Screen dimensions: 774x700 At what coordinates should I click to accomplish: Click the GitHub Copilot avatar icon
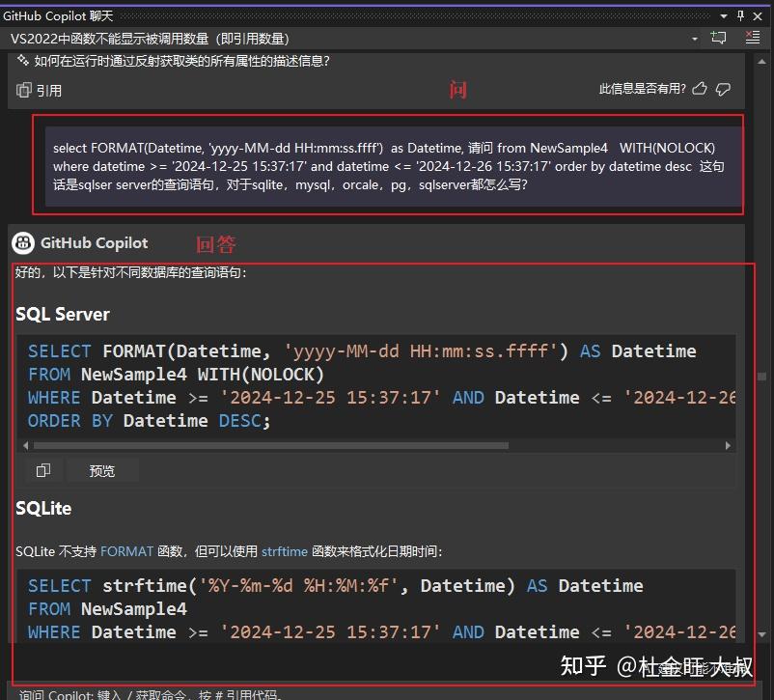point(21,242)
